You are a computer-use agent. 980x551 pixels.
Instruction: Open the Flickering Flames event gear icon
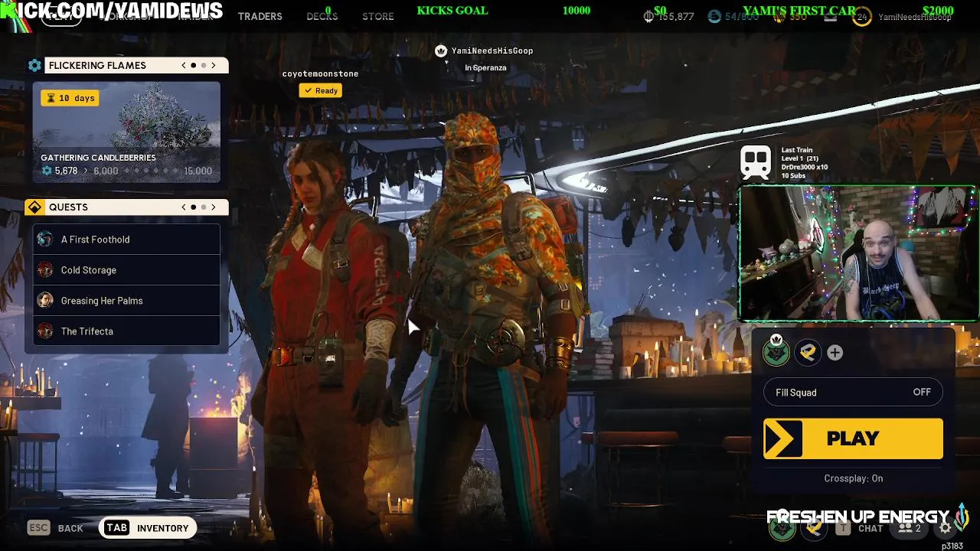34,66
